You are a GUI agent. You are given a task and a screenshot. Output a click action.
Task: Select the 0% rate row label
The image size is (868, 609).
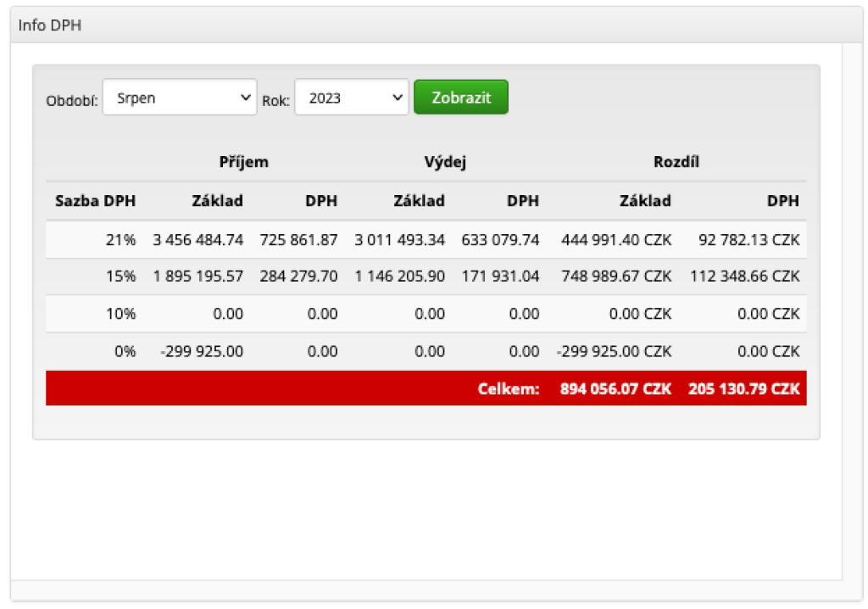tap(123, 351)
